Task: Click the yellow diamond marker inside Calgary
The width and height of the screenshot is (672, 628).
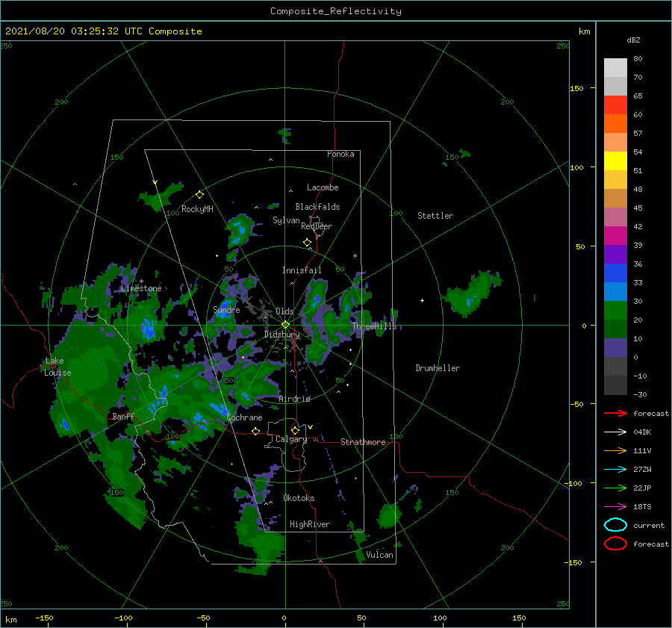Action: pyautogui.click(x=295, y=430)
